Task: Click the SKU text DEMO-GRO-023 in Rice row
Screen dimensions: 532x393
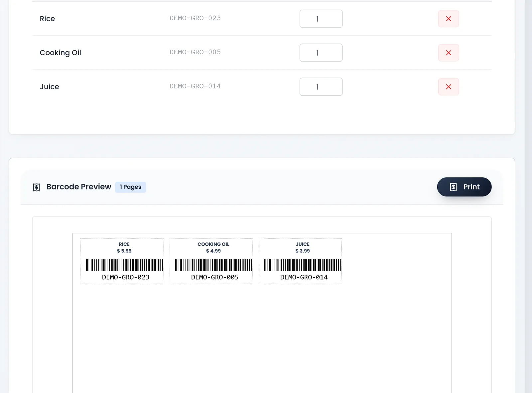Action: coord(195,18)
